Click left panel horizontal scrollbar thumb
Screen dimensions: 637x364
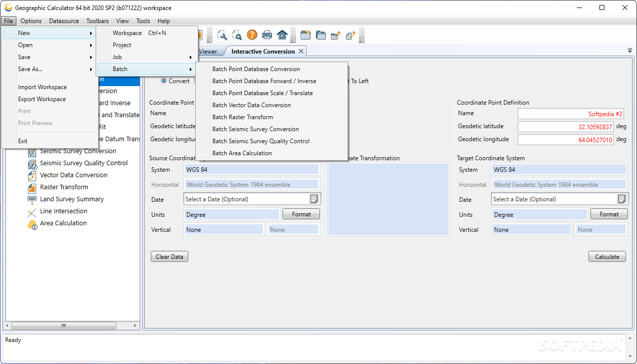tap(64, 325)
